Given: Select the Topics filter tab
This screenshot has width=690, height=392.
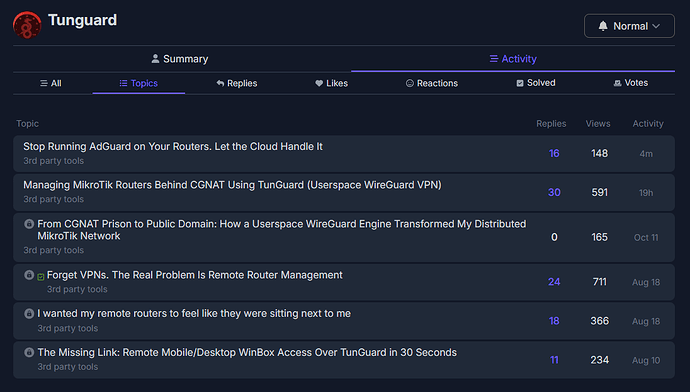Looking at the screenshot, I should [x=139, y=83].
